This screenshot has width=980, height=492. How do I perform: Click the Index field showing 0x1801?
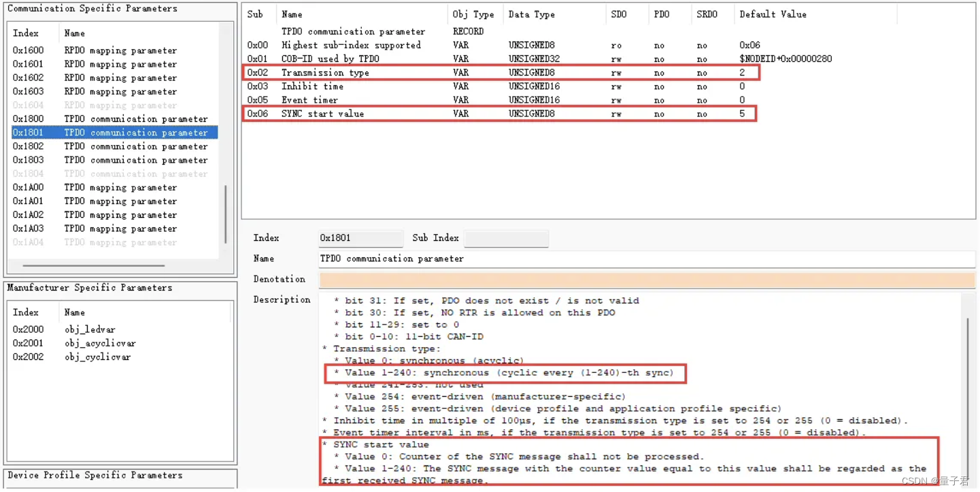coord(361,238)
